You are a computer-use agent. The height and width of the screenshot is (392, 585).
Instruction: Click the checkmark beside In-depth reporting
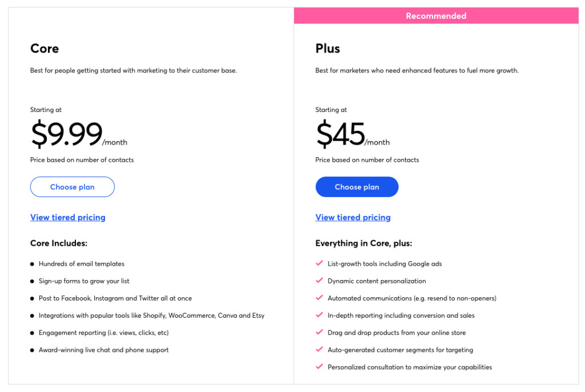coord(319,315)
